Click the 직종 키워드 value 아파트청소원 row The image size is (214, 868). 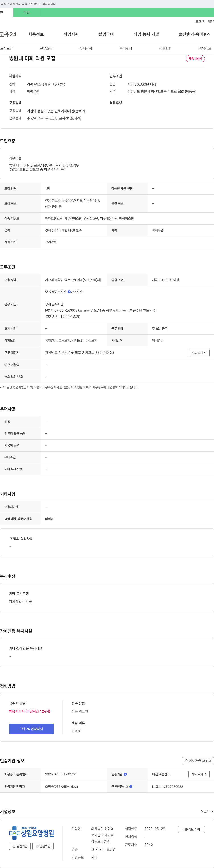click(x=89, y=218)
